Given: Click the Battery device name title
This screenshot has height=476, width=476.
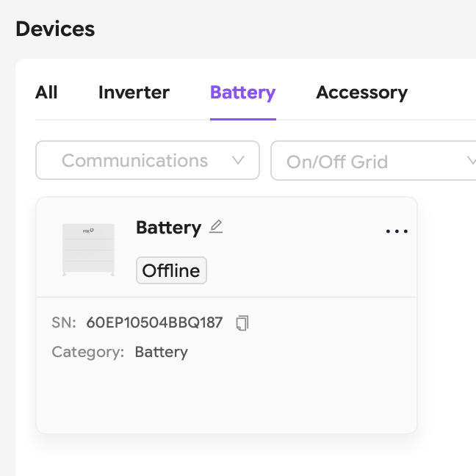Looking at the screenshot, I should coord(168,228).
